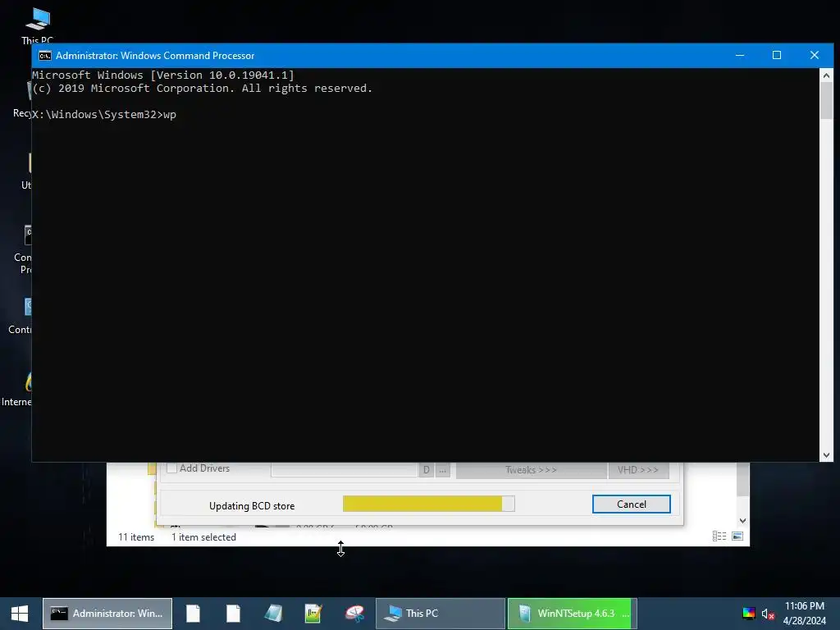Open the VHD >>> options
Viewport: 840px width, 630px height.
click(x=638, y=470)
